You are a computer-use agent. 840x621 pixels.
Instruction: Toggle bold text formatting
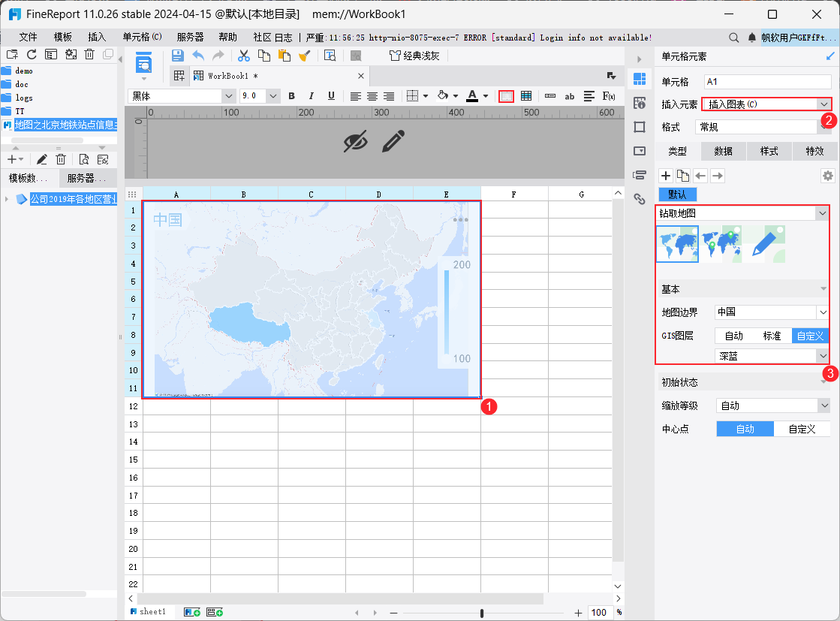click(x=291, y=96)
